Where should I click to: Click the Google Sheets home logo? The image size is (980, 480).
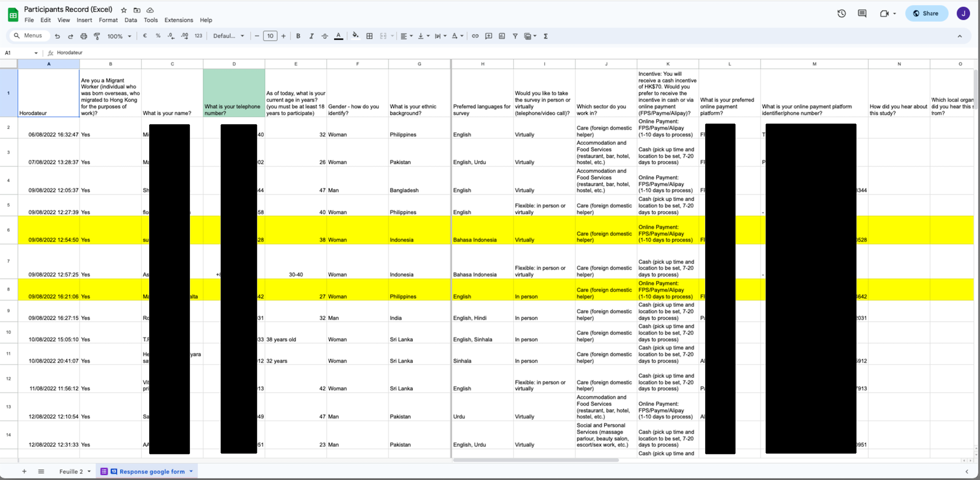13,14
